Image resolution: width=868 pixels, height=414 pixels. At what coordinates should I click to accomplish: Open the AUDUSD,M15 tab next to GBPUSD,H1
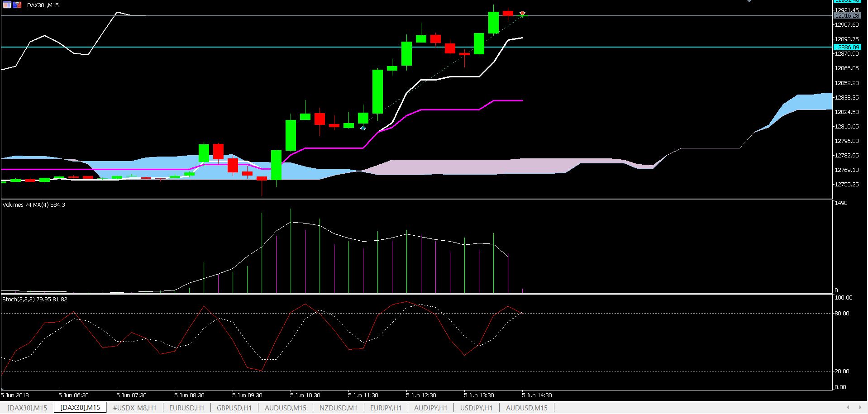click(x=285, y=408)
